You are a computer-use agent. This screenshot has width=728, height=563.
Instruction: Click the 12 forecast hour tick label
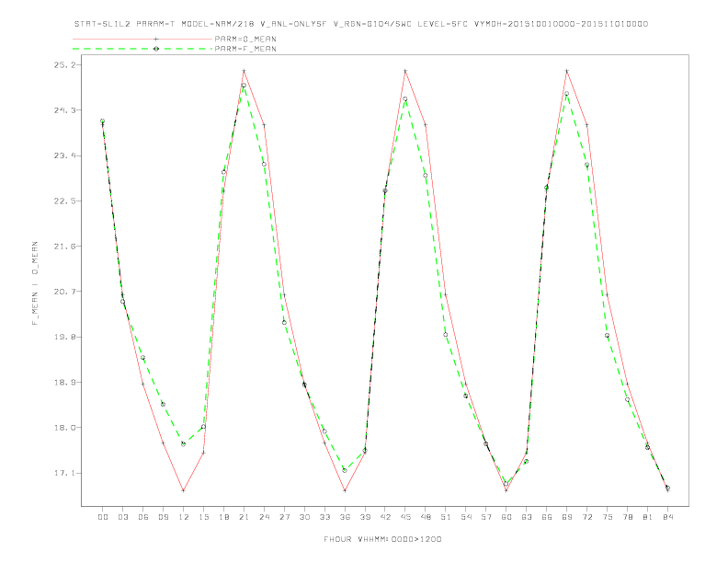pos(184,517)
